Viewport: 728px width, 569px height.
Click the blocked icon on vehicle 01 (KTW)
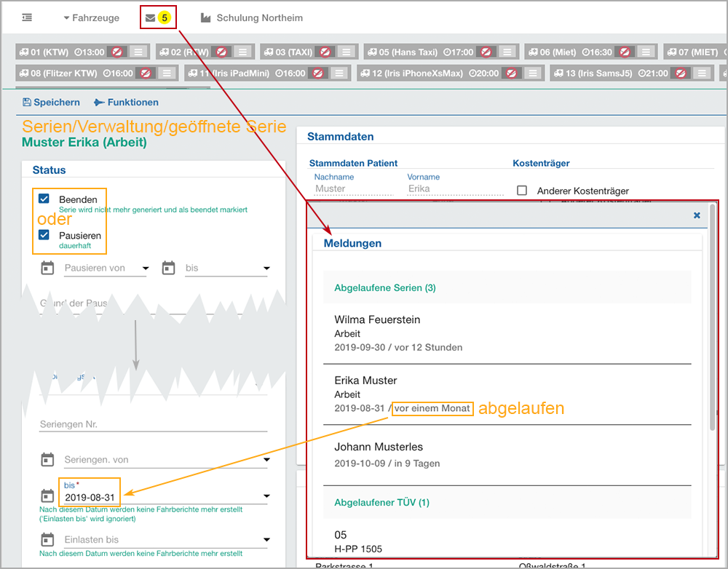[116, 52]
